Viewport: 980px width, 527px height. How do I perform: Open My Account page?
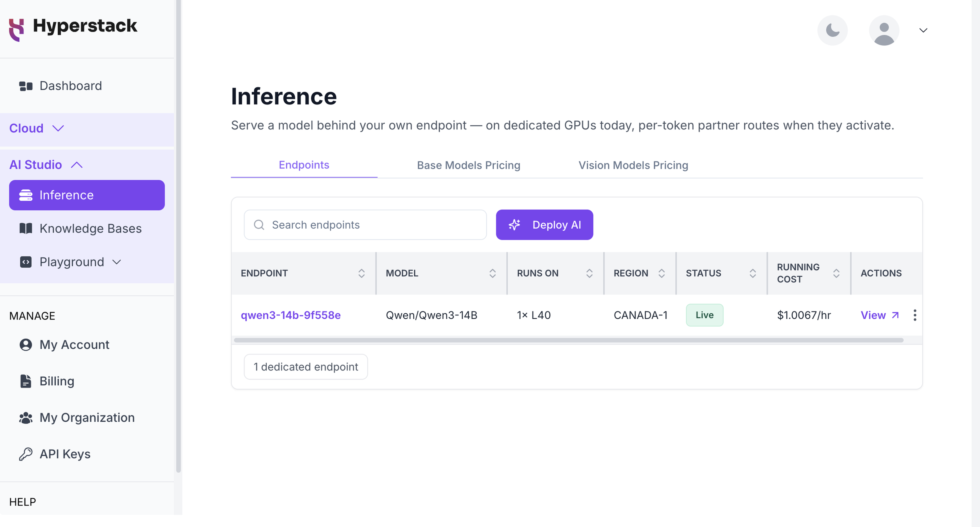click(87, 345)
